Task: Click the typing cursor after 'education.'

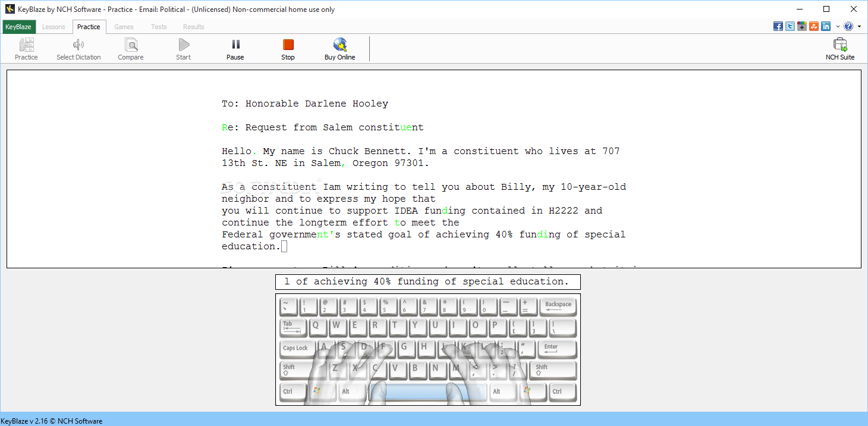Action: [284, 246]
